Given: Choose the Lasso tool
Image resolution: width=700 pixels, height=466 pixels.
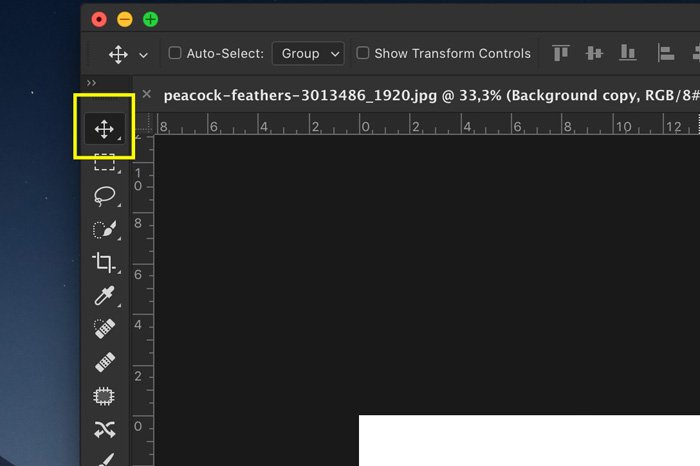Looking at the screenshot, I should pos(104,196).
